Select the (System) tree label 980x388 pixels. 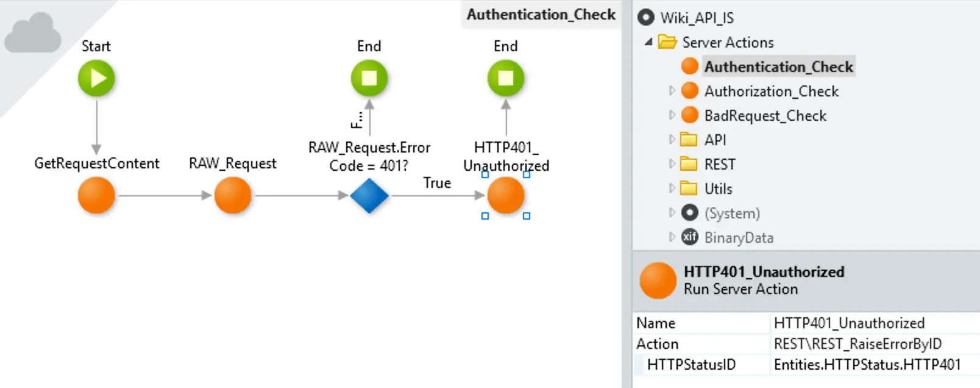pos(732,213)
